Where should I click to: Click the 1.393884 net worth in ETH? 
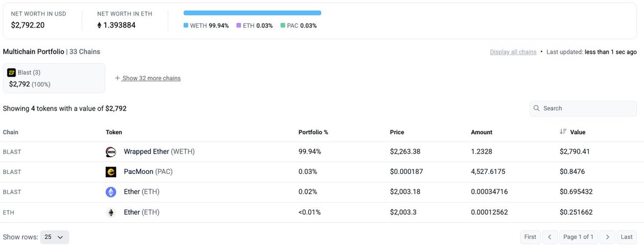(x=120, y=25)
